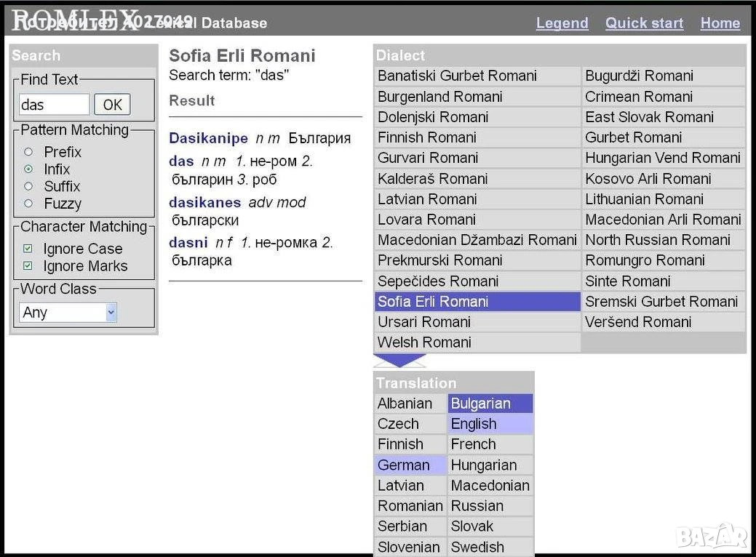
Task: Open the Legend link
Action: pos(562,23)
